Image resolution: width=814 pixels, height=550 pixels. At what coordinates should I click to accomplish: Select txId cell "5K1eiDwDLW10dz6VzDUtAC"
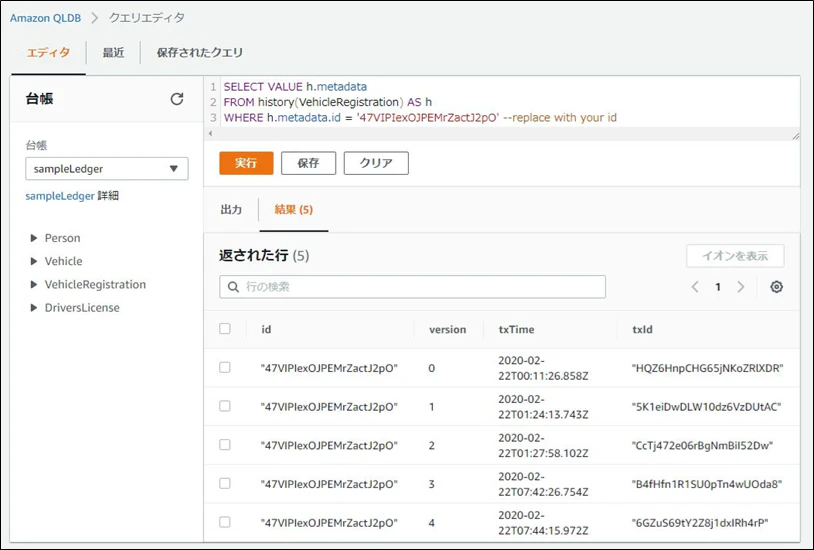click(707, 407)
